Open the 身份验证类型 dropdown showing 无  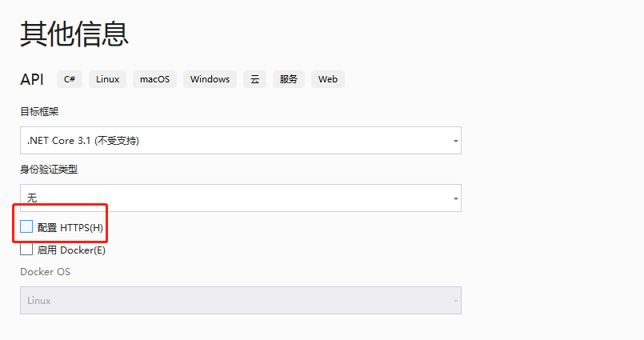(241, 198)
